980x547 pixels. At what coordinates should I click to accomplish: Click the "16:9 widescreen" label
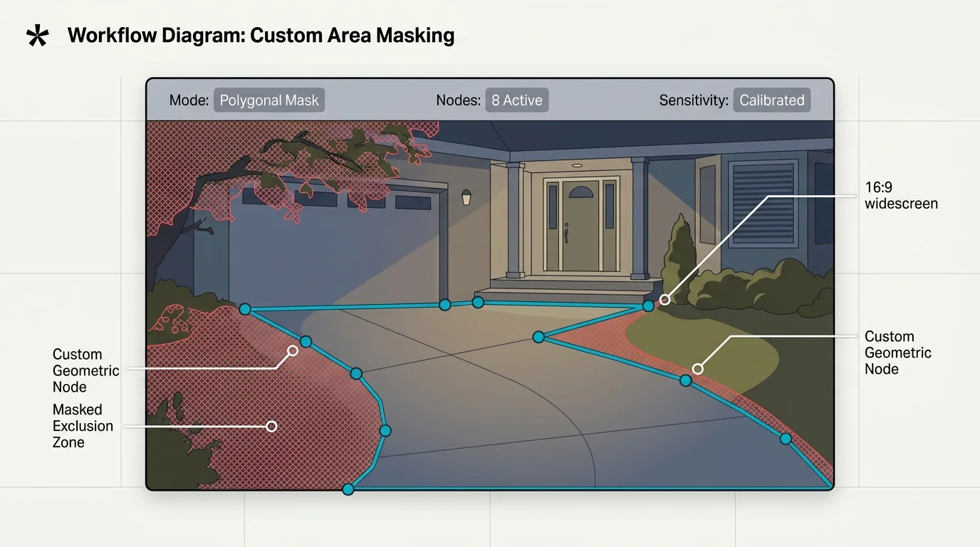pyautogui.click(x=901, y=196)
